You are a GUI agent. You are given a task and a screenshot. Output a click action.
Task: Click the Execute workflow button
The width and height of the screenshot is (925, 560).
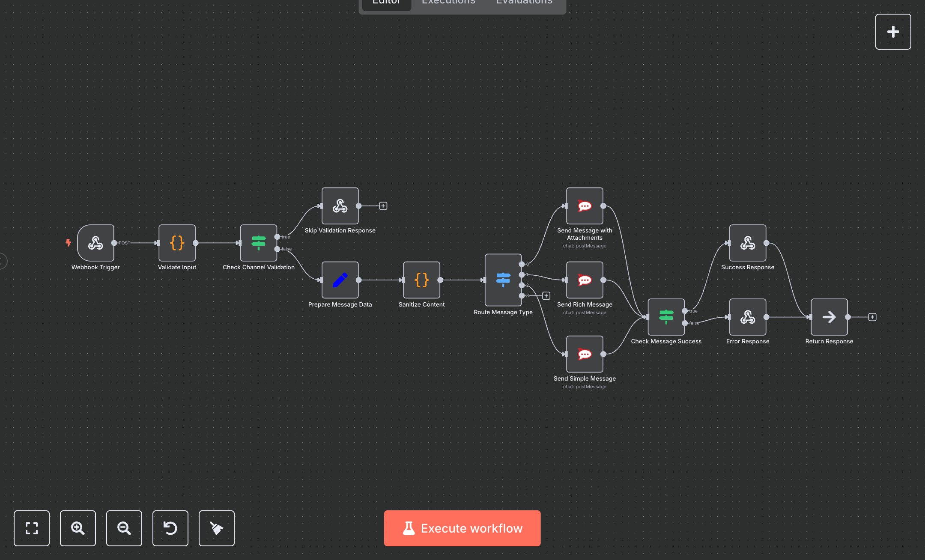tap(462, 528)
